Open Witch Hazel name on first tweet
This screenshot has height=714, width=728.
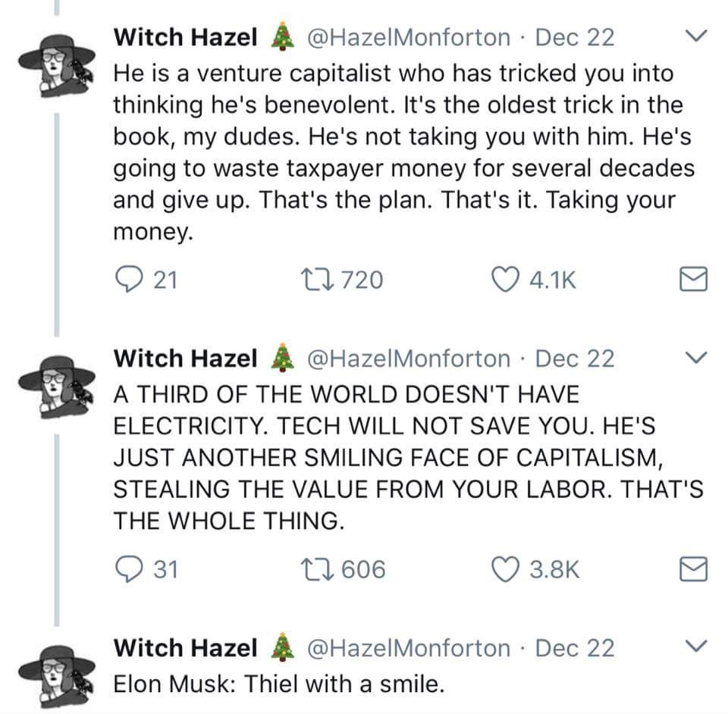[x=185, y=36]
